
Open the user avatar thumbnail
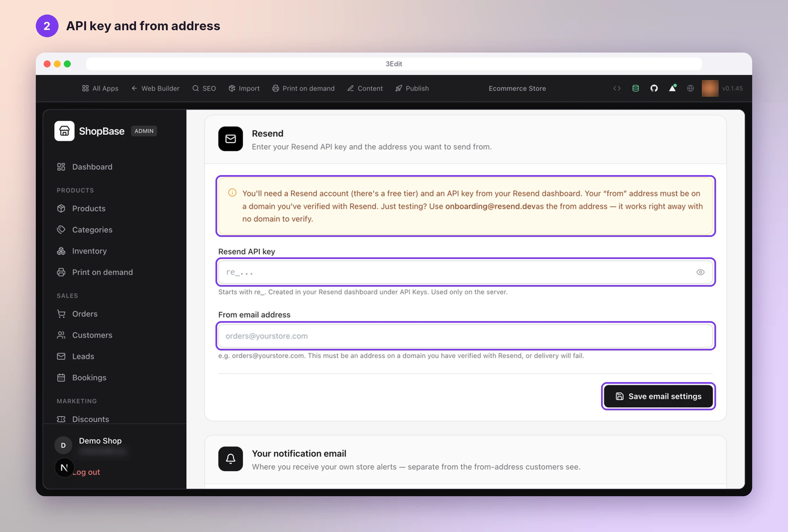click(x=710, y=88)
